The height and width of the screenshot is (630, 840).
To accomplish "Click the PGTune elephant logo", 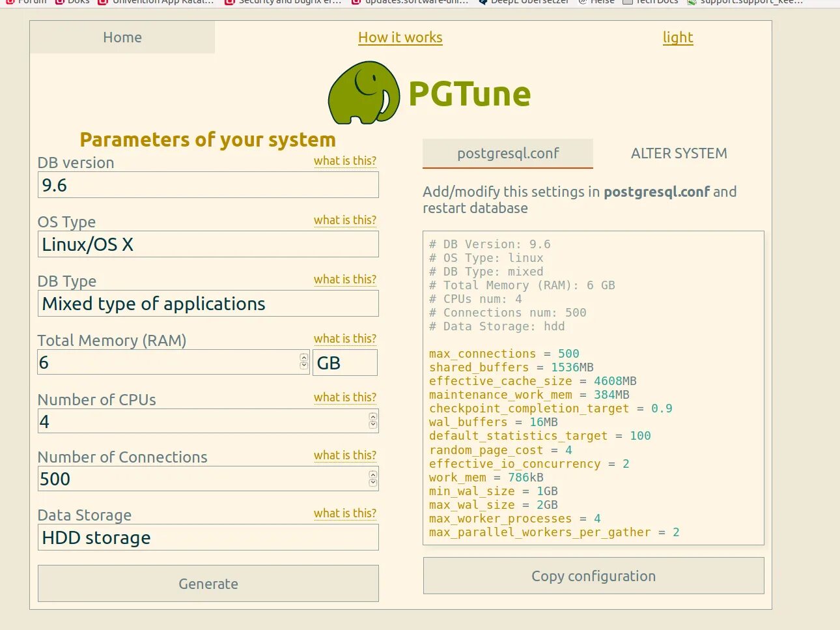I will coord(363,93).
